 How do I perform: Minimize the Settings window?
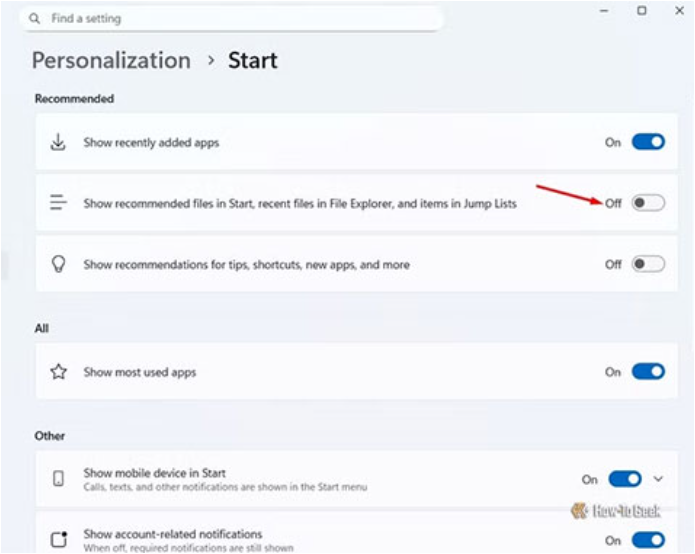(606, 11)
